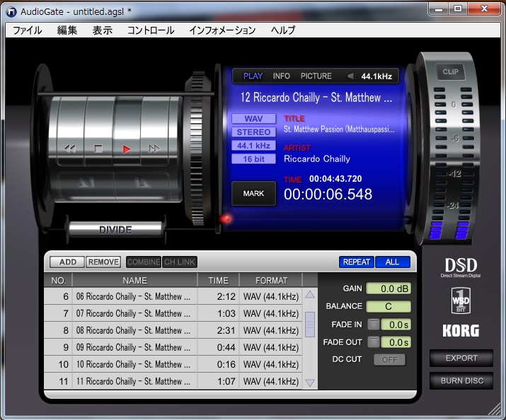Click the KORG logo
Screen dimensions: 506x420
click(x=461, y=331)
